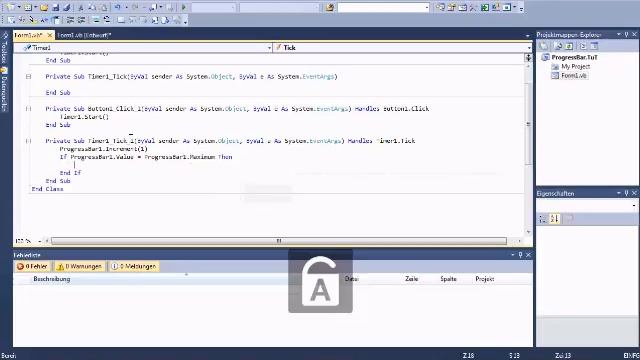Toggle a bookmark with the editor toolbar icon
640x360 pixels.
point(121,20)
